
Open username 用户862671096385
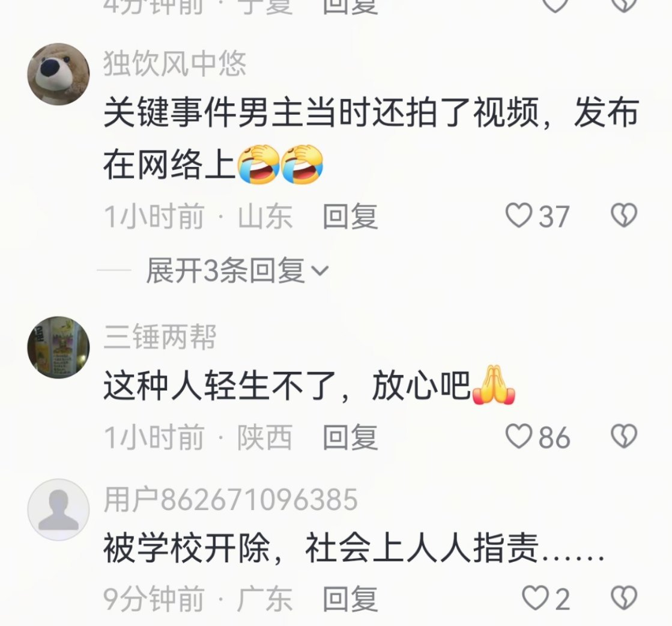[231, 499]
